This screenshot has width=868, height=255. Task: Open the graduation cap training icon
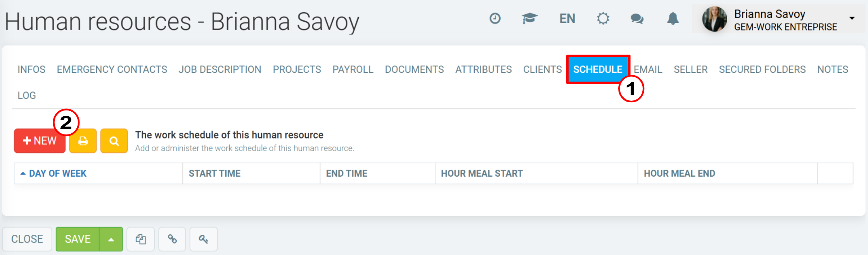529,18
